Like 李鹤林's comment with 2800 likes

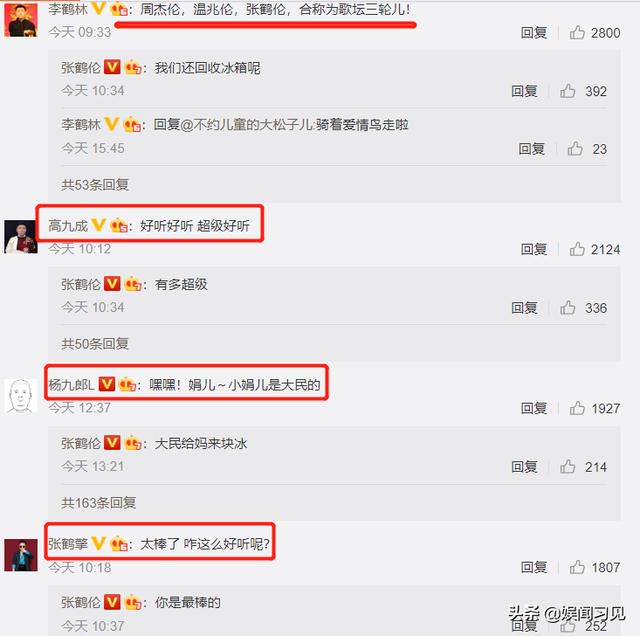pyautogui.click(x=577, y=33)
